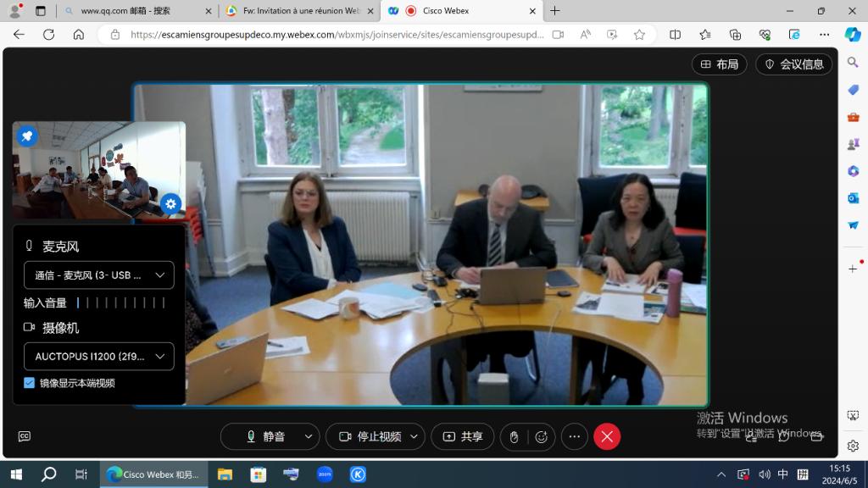Click the self-view settings gear icon
868x488 pixels.
point(170,203)
